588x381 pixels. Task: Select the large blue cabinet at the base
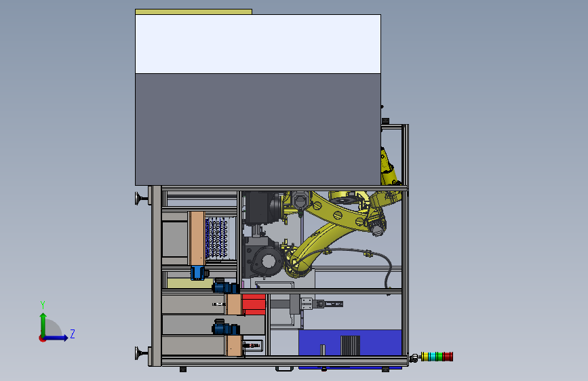pyautogui.click(x=350, y=343)
